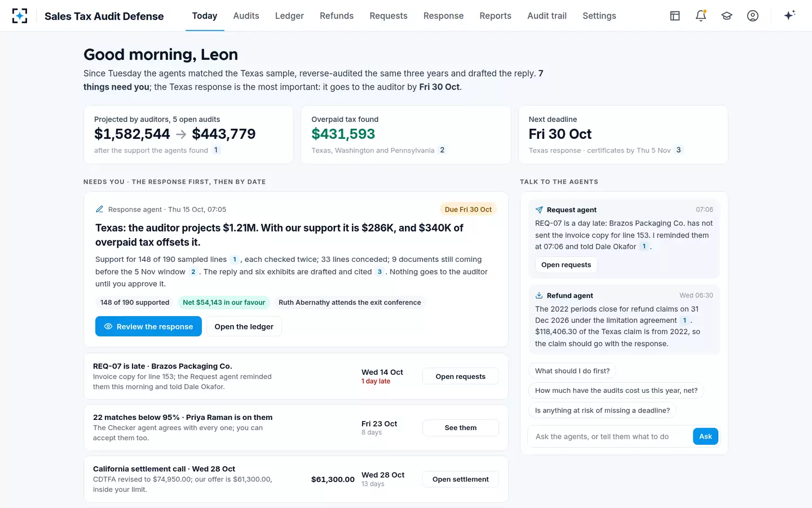Screen dimensions: 812x508
Task: Click Review the response button
Action: click(x=148, y=326)
